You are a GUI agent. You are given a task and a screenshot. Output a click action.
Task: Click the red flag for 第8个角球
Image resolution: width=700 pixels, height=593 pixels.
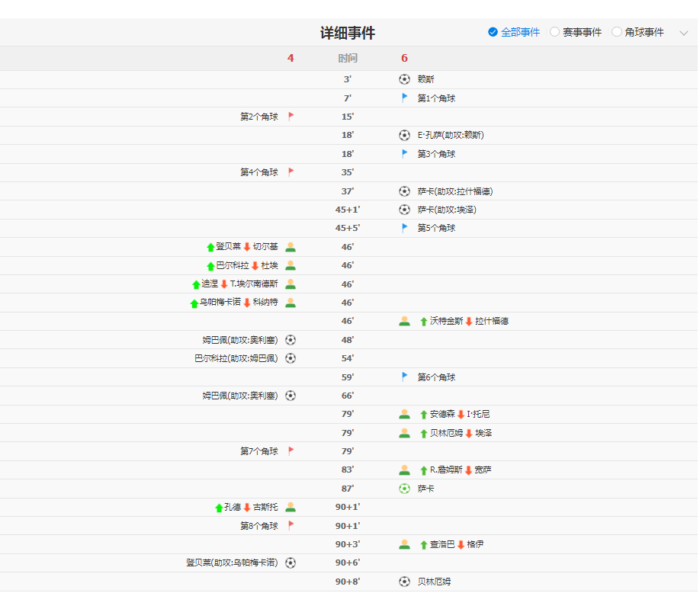coord(291,526)
